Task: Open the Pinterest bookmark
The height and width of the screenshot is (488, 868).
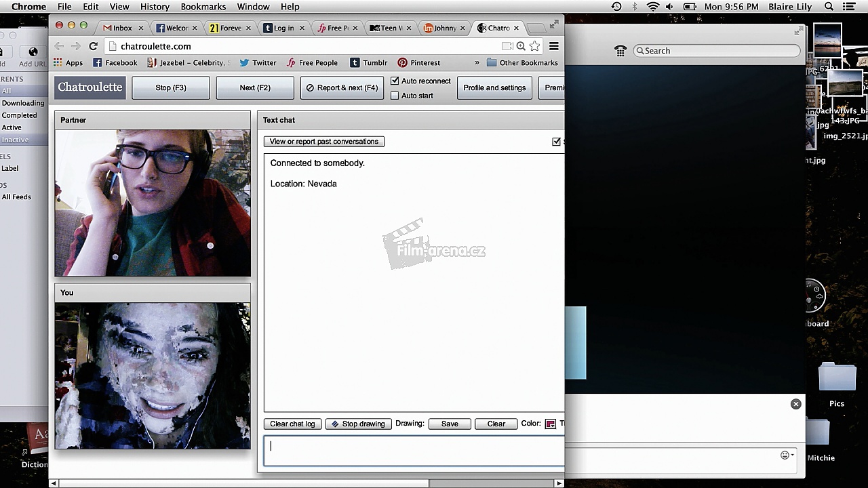Action: [418, 62]
